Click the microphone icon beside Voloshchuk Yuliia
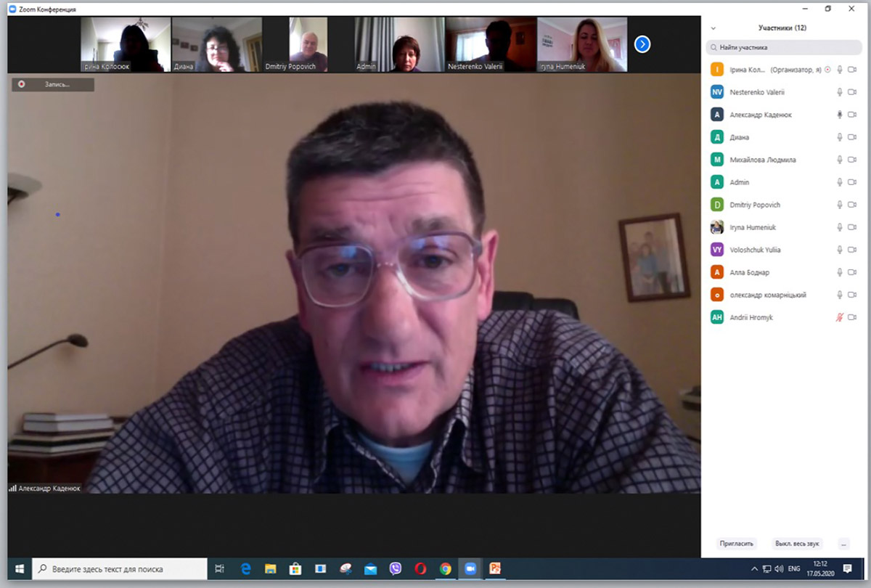 pyautogui.click(x=840, y=250)
